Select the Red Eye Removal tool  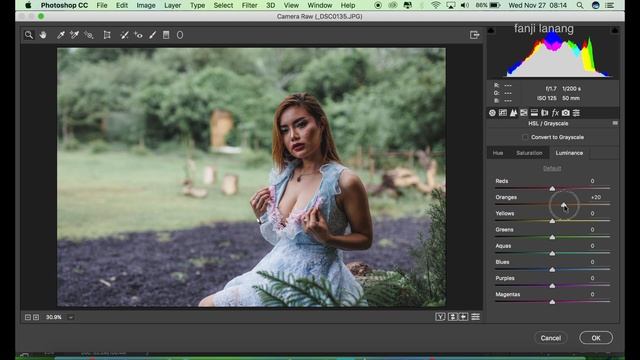click(138, 35)
